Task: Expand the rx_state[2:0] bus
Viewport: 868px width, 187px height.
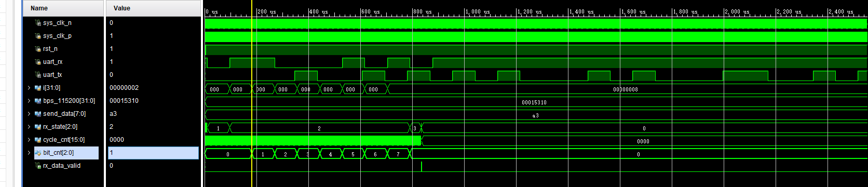Action: tap(29, 127)
